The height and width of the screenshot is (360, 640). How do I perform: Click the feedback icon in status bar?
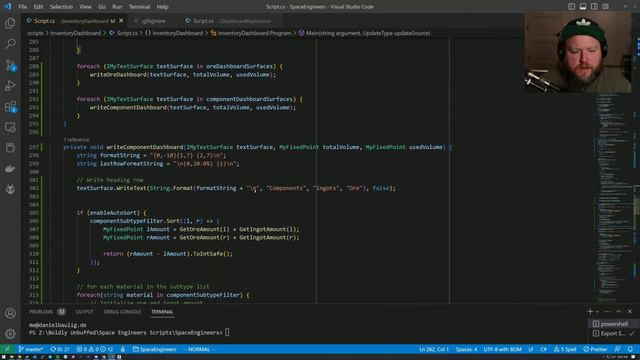click(x=617, y=349)
